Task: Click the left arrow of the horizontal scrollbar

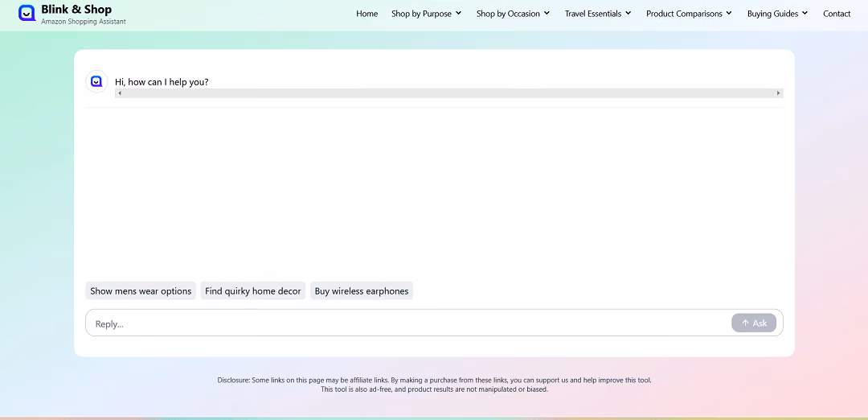Action: 120,93
